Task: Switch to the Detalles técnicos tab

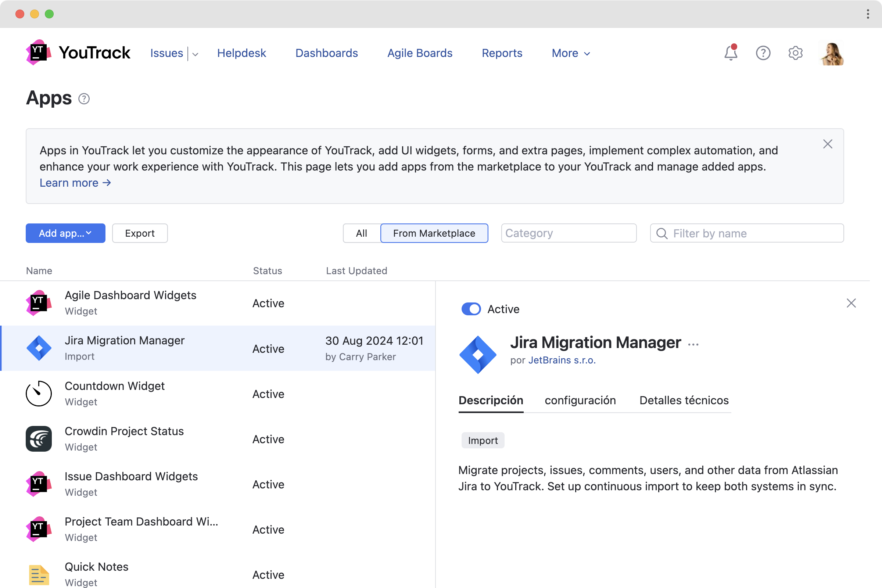Action: click(x=684, y=400)
